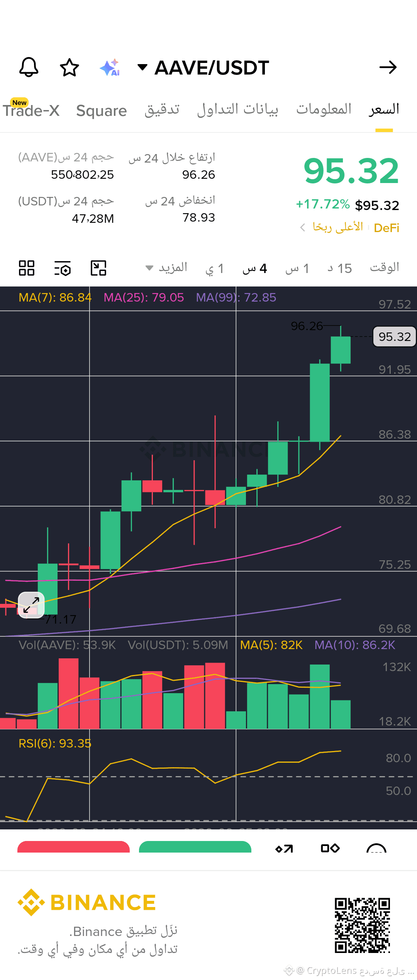Open the share arrow icon in bottom bar
417x980 pixels.
[x=284, y=848]
